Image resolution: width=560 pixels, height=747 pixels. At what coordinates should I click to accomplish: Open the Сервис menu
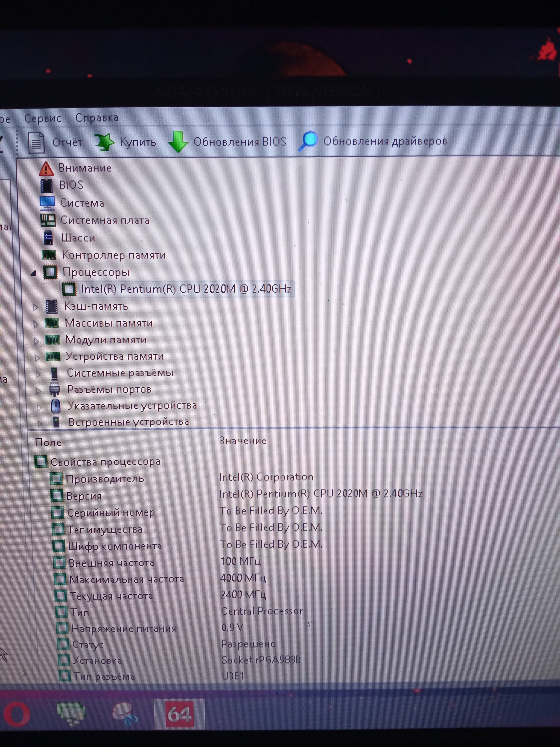pos(43,118)
